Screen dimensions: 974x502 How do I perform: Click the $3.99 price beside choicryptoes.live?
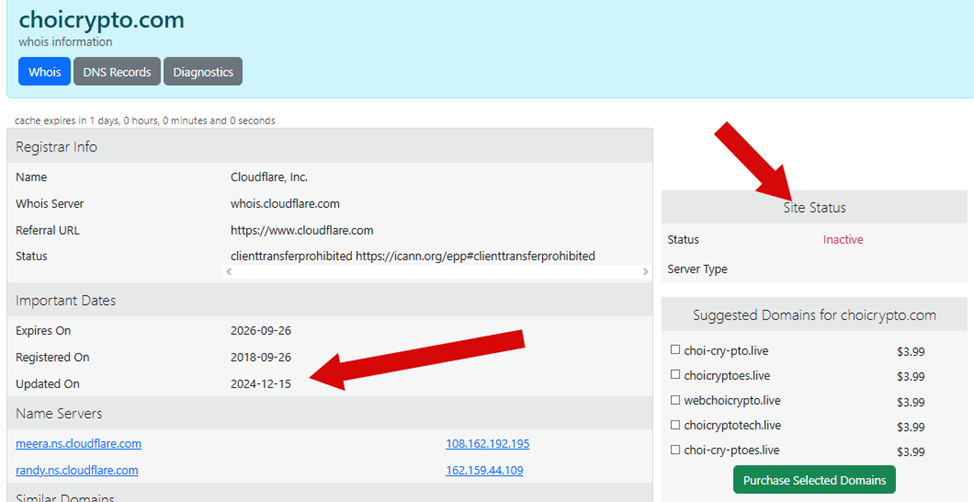[x=911, y=376]
